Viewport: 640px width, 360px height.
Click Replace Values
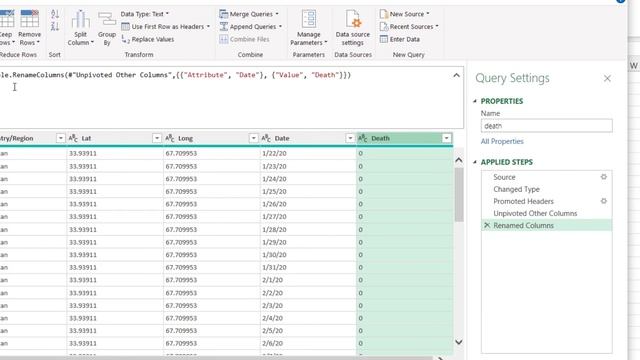(x=148, y=39)
